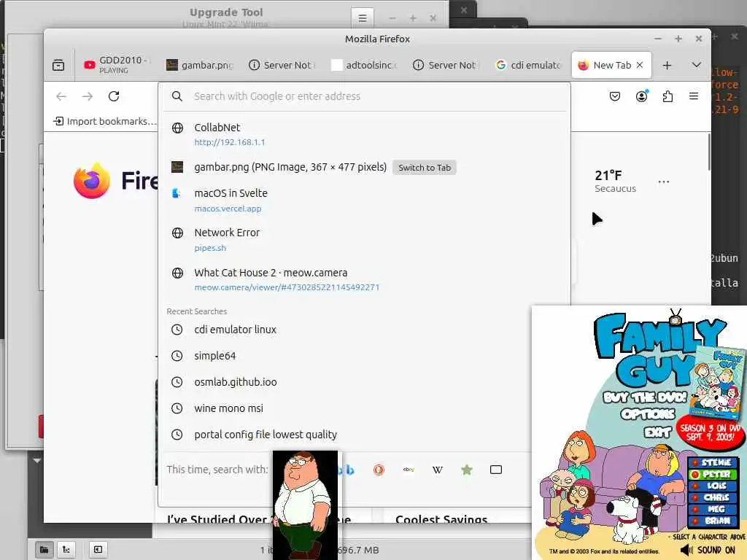Select recent search simple64

365,356
